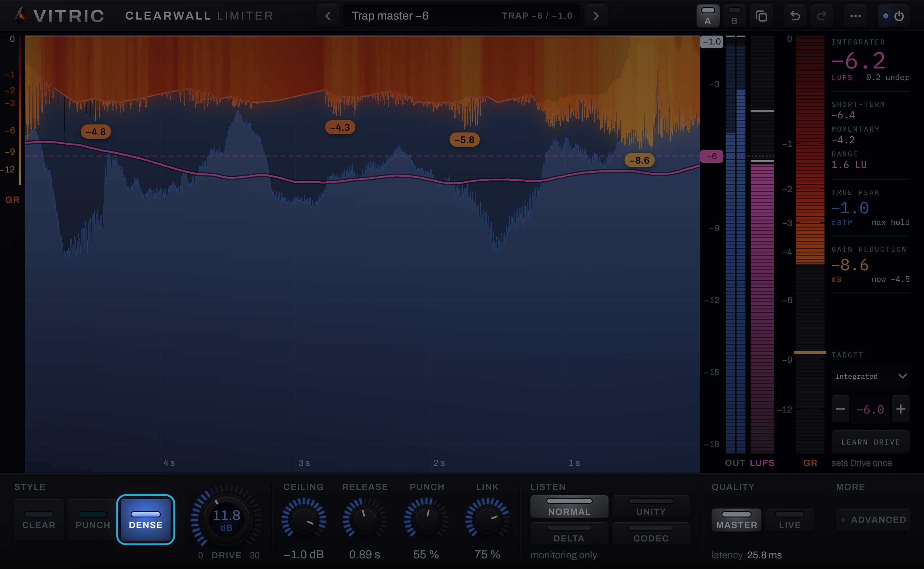
Task: Click the Vitric flame logo
Action: 21,15
